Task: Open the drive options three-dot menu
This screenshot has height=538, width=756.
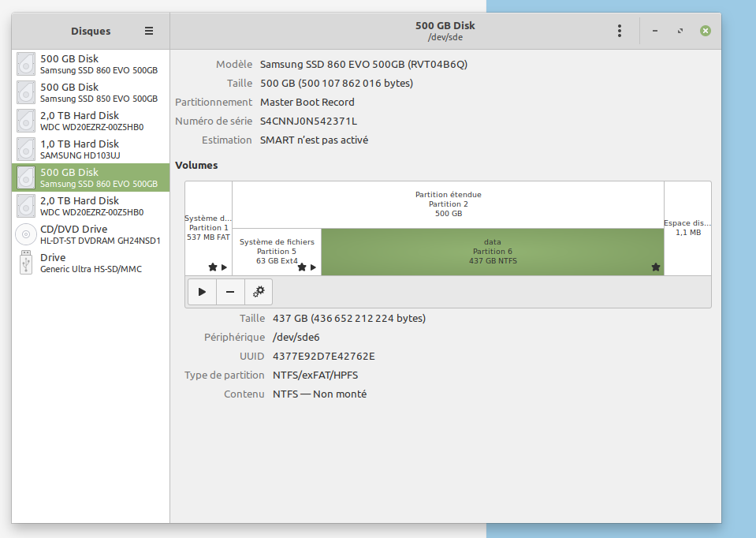Action: coord(620,31)
